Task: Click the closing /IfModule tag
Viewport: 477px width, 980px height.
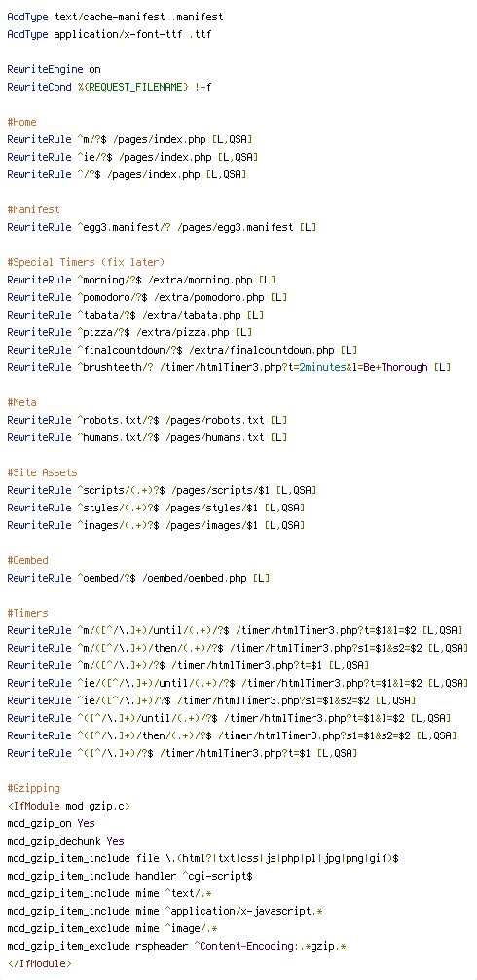Action: (39, 962)
